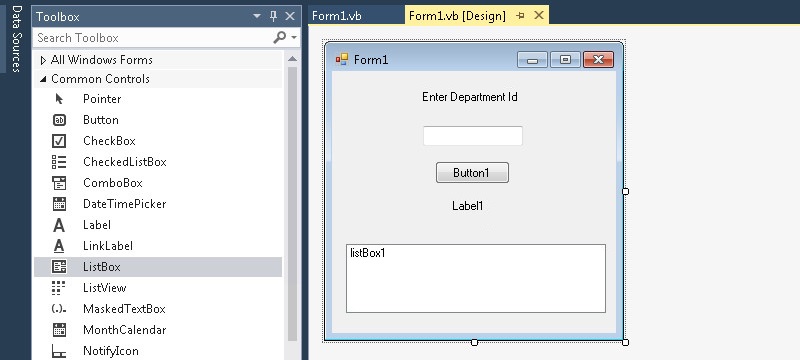Screen dimensions: 800x360
Task: Click the Form1 maximize button
Action: coord(565,60)
